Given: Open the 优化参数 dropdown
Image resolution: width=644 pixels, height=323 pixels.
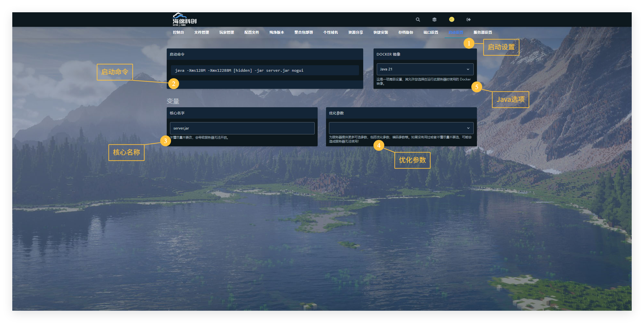Looking at the screenshot, I should point(401,128).
